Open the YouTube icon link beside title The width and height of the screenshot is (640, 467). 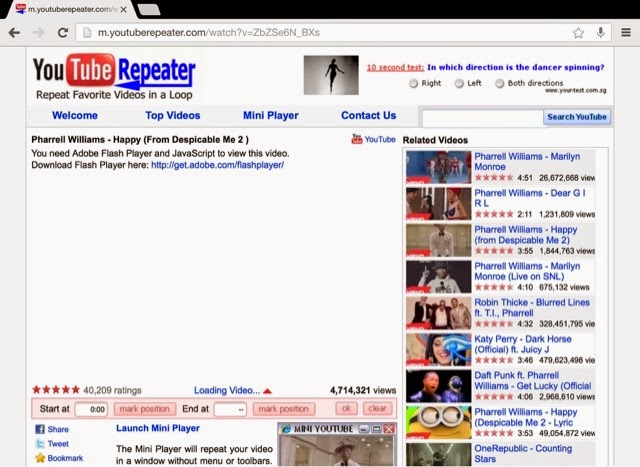373,139
